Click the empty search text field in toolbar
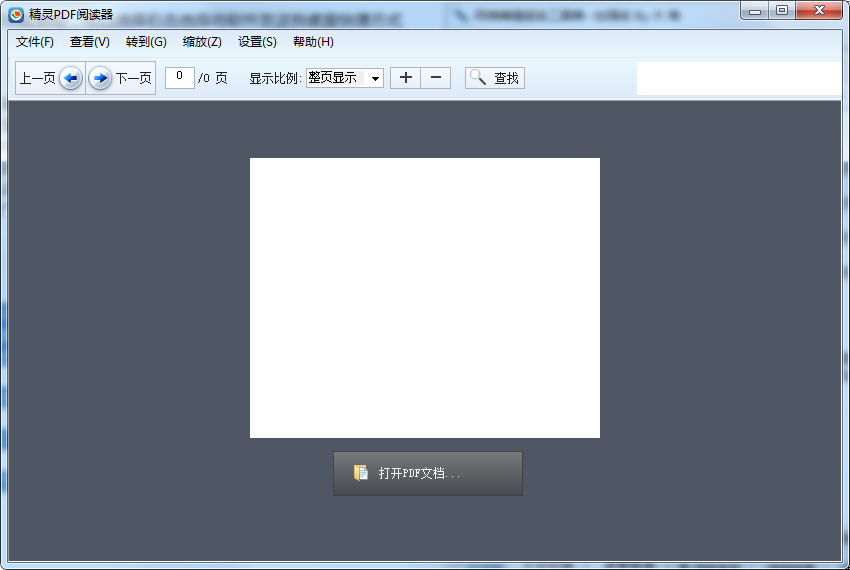This screenshot has height=570, width=850. coord(739,79)
